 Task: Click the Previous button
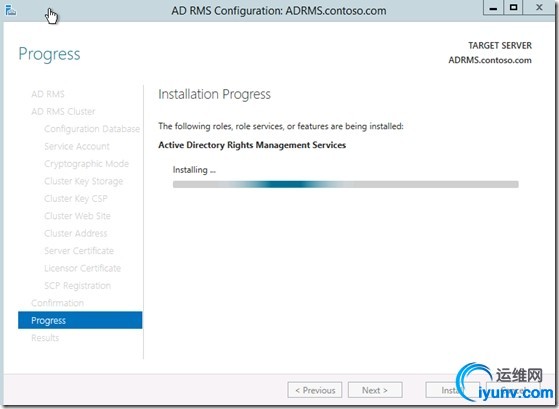(315, 390)
